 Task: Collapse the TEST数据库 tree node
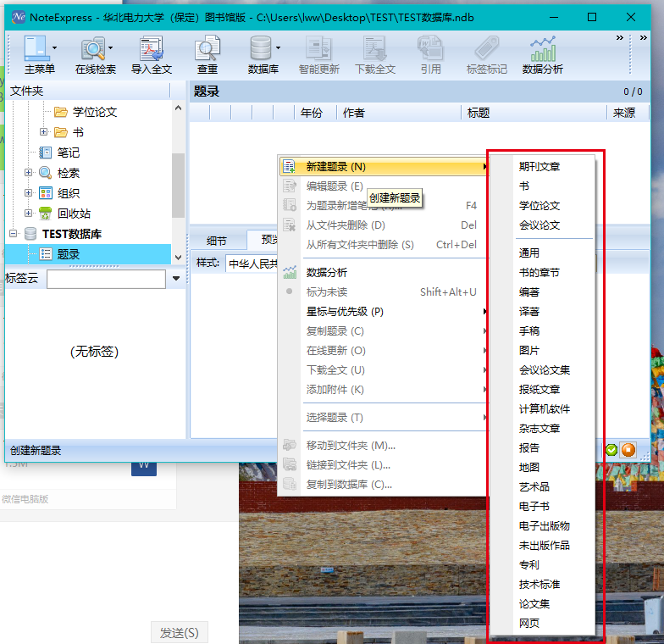13,234
